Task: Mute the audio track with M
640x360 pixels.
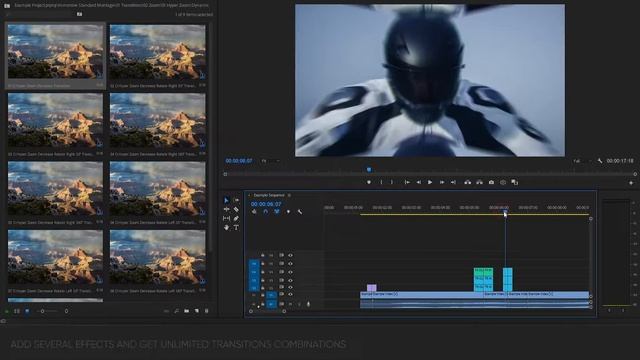Action: [x=291, y=304]
